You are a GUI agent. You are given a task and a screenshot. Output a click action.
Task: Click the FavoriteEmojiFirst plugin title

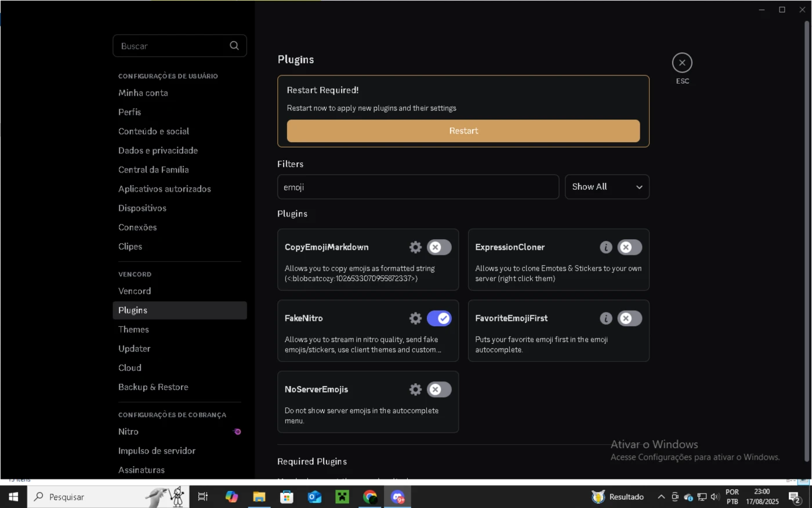click(x=512, y=318)
